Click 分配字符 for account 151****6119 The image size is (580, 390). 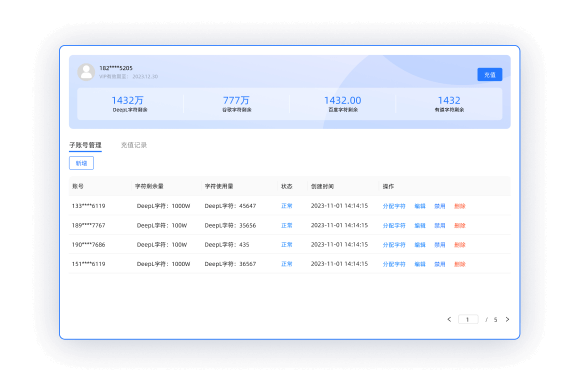coord(394,264)
